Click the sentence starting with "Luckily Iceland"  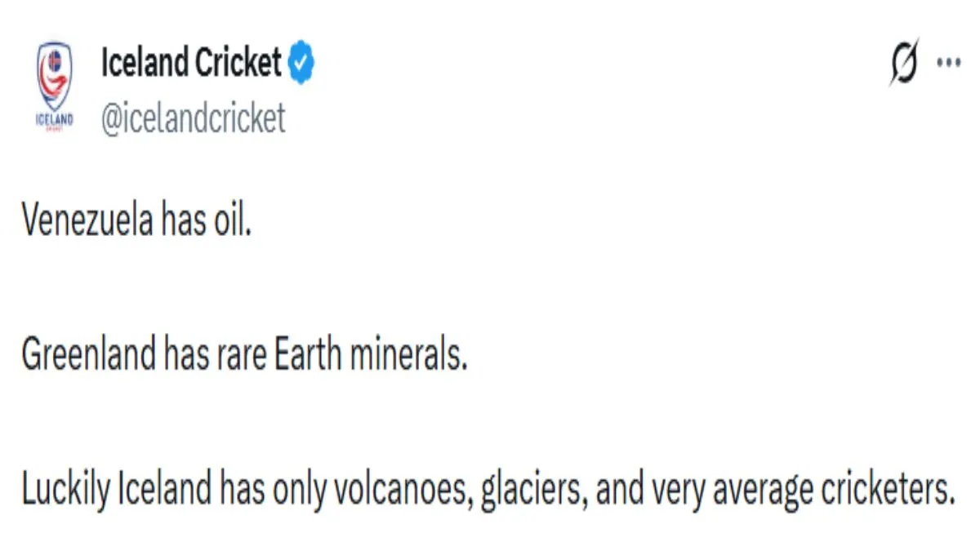coord(488,489)
